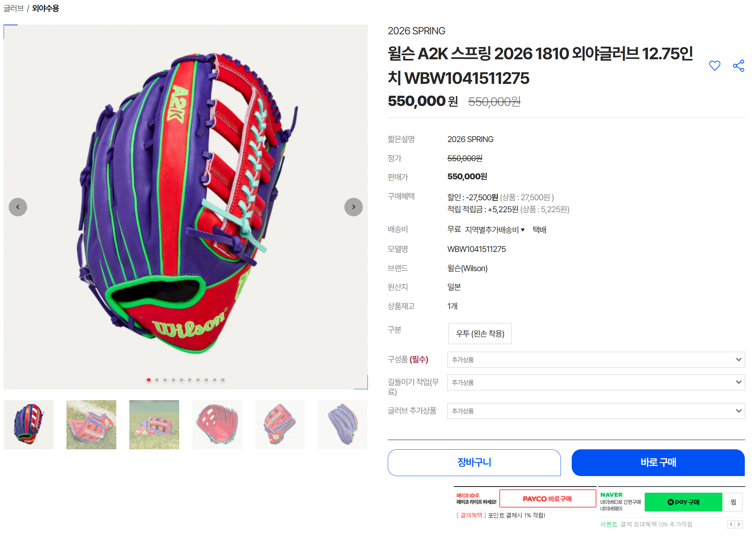Select the fifth carousel indicator dot
The image size is (756, 548).
point(182,380)
